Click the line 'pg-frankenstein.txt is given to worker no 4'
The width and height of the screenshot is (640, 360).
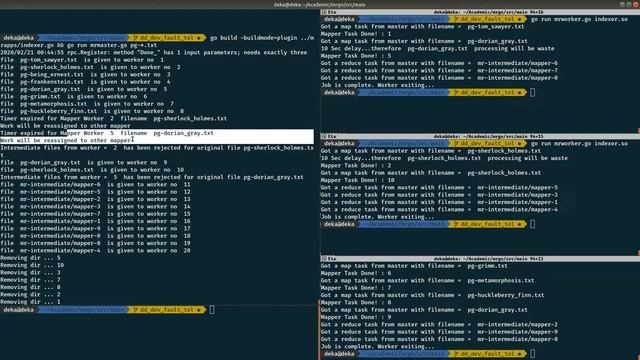85,82
